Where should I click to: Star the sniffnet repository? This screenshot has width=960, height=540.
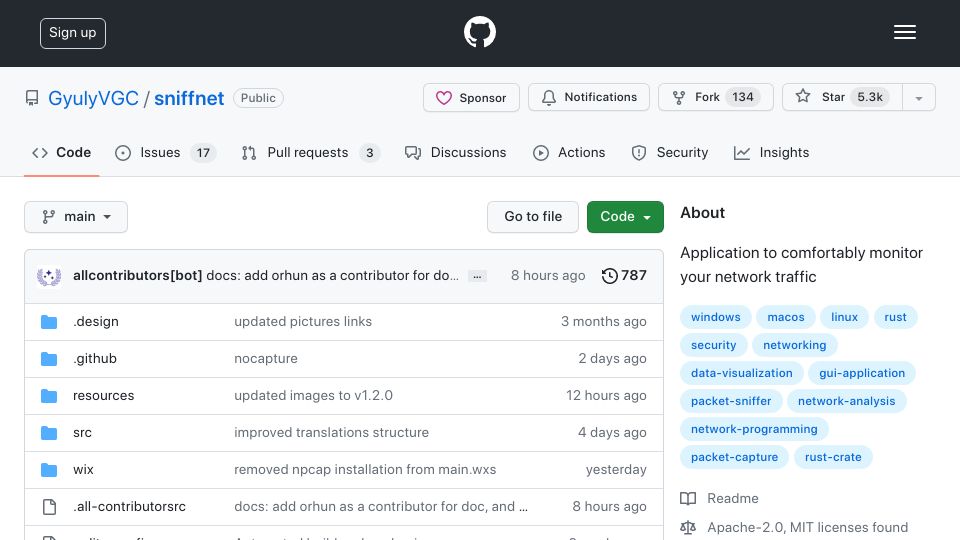(842, 97)
